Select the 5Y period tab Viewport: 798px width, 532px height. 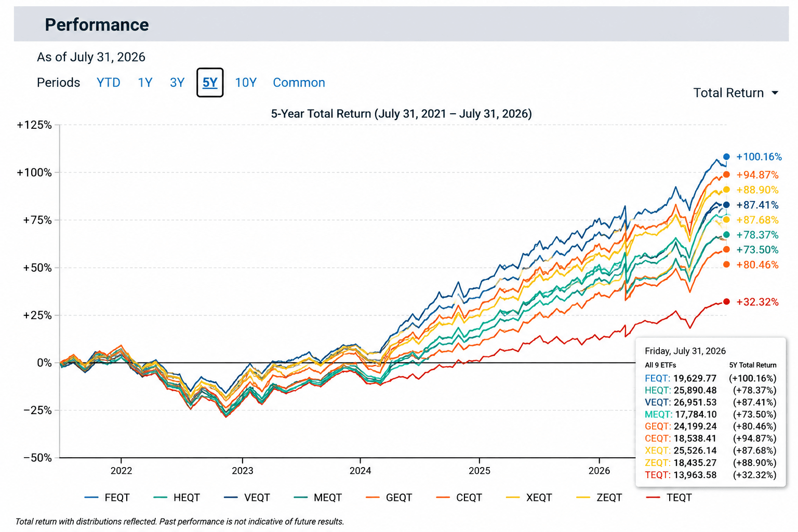210,83
